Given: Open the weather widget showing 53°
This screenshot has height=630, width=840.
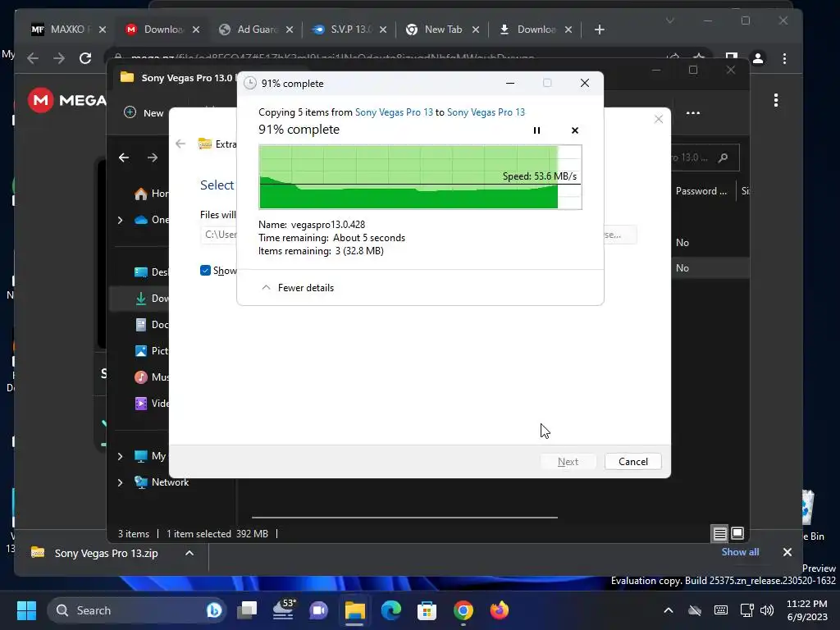Looking at the screenshot, I should pyautogui.click(x=283, y=610).
